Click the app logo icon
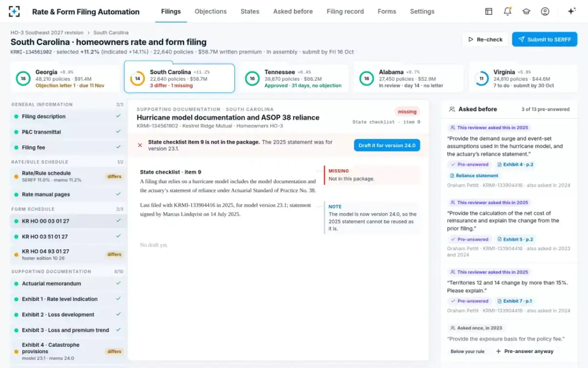This screenshot has height=368, width=588. [x=15, y=11]
